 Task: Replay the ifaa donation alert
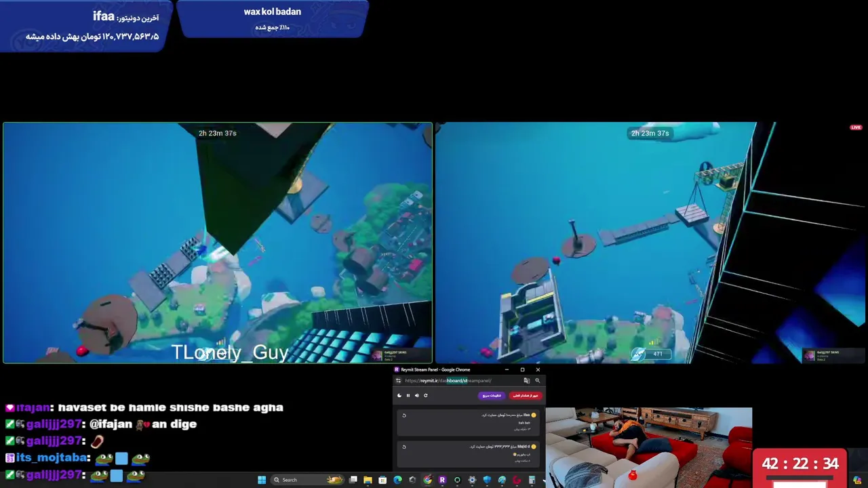tap(404, 415)
